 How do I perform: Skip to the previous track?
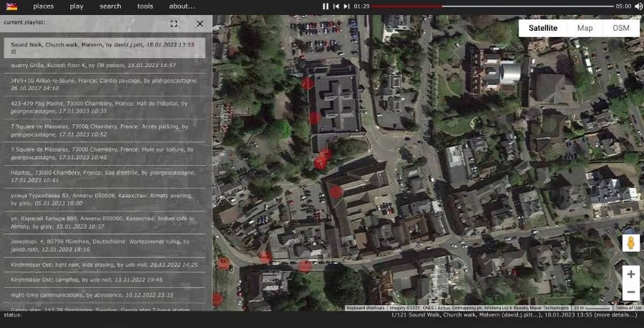click(336, 6)
